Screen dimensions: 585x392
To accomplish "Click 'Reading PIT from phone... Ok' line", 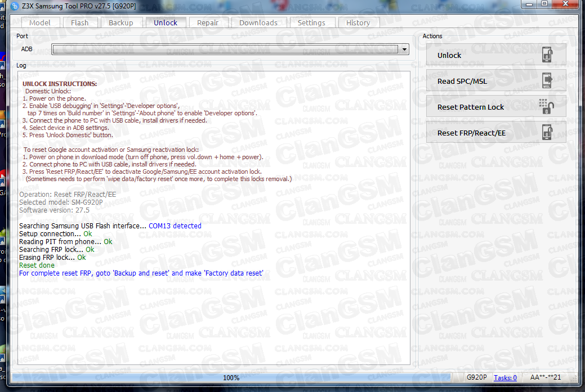I will 66,242.
